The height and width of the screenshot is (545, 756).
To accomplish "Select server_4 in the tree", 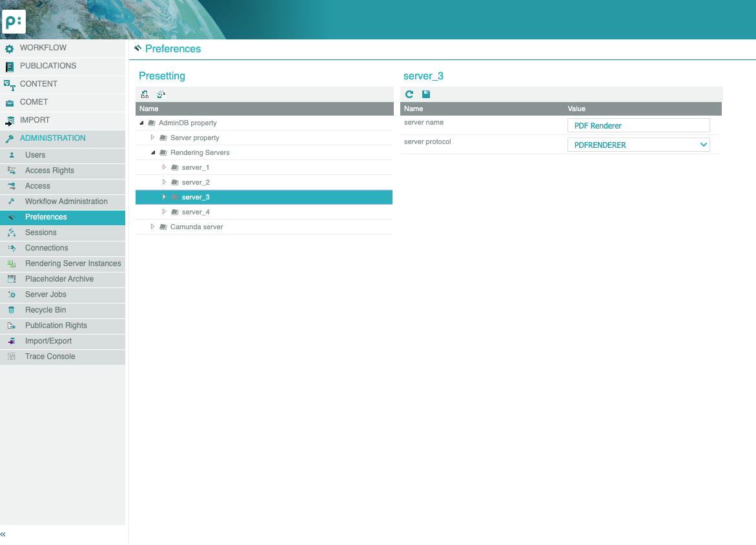I will coord(196,212).
